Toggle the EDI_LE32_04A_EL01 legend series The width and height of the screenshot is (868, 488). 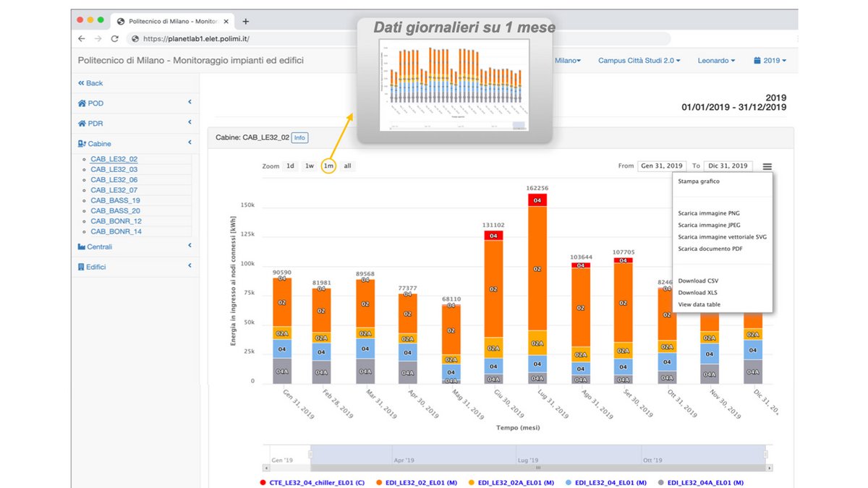(700, 482)
